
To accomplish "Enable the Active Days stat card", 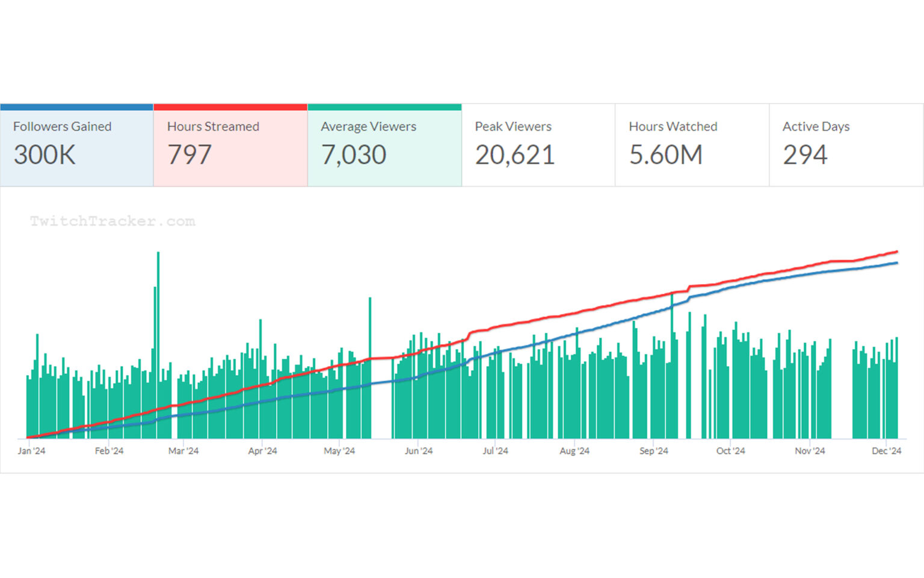I will click(x=846, y=145).
